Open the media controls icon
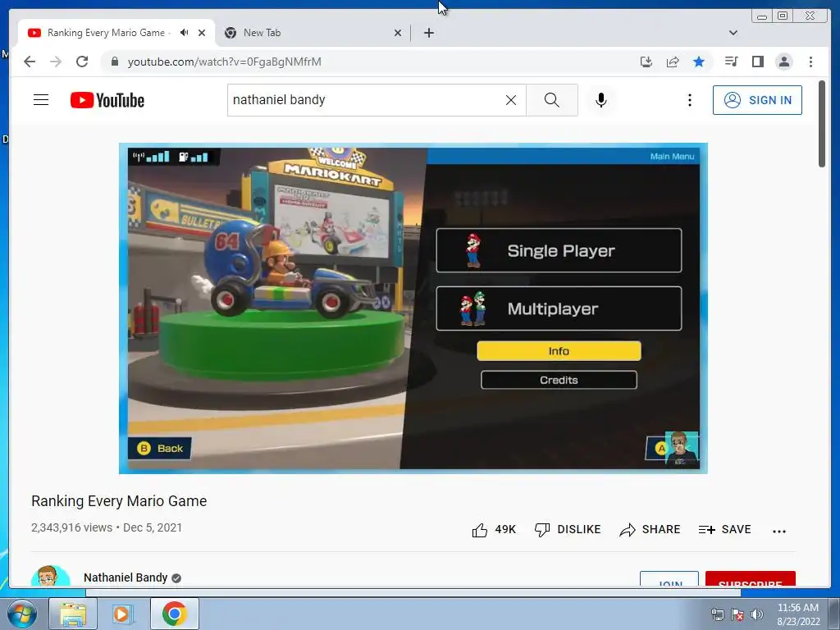The width and height of the screenshot is (840, 630). [731, 62]
